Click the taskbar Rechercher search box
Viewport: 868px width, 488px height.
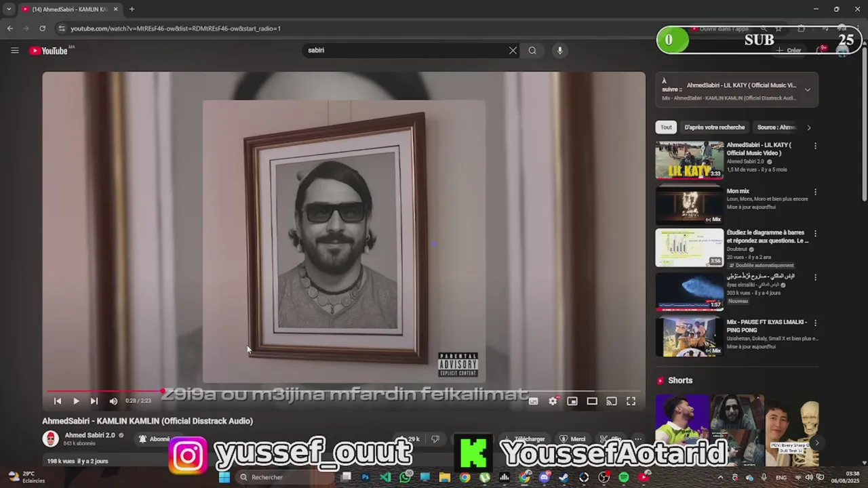pyautogui.click(x=285, y=477)
